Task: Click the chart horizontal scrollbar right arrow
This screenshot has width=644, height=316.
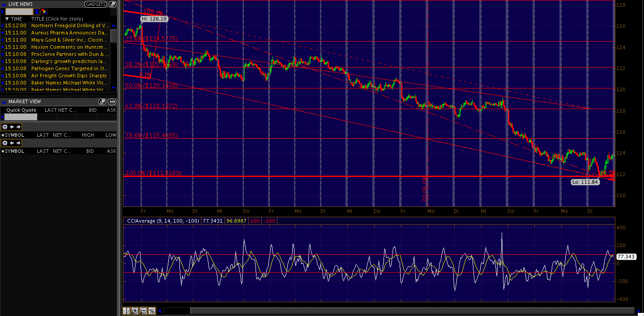Action: (638, 311)
